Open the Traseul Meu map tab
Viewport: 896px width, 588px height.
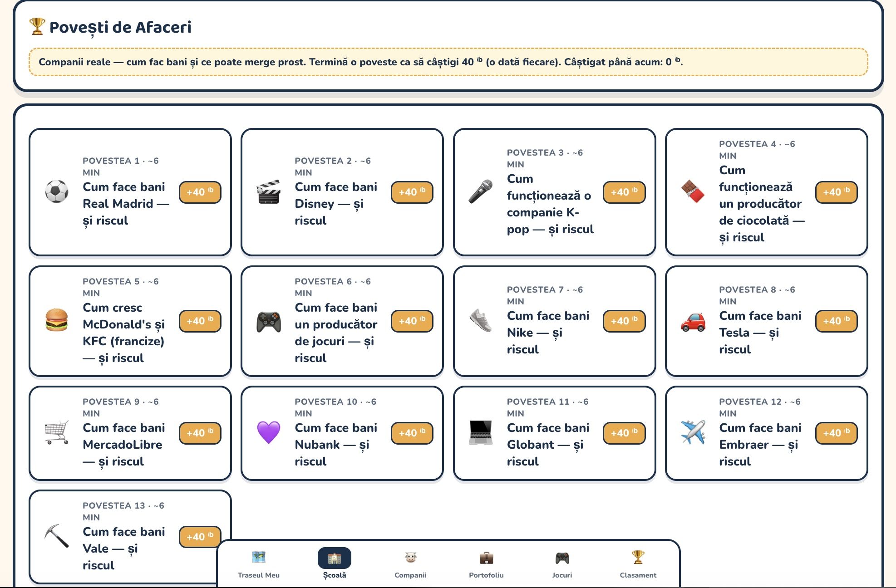(x=259, y=563)
